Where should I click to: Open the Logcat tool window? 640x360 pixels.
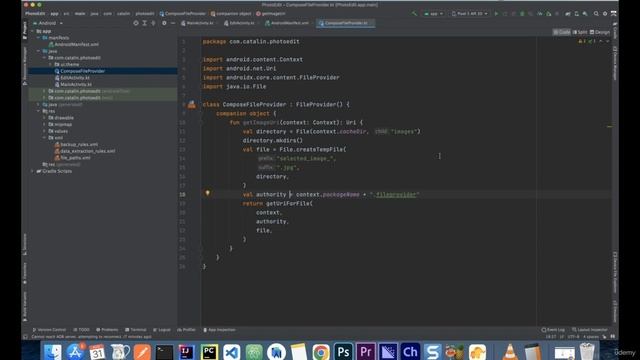(162, 330)
